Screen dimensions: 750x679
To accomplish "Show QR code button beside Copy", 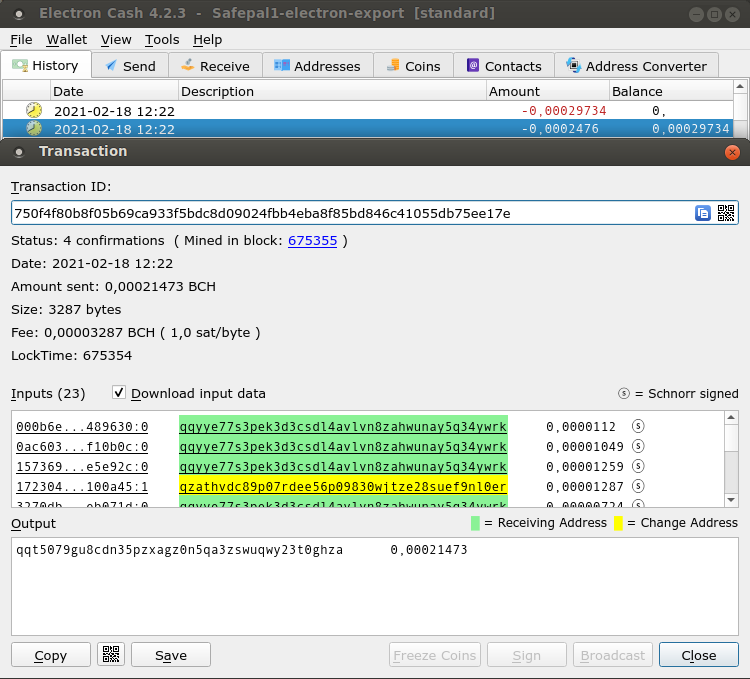I will click(111, 655).
